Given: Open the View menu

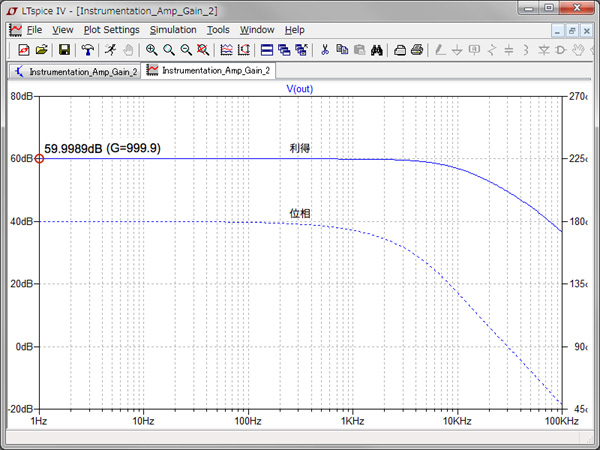Looking at the screenshot, I should (x=63, y=30).
